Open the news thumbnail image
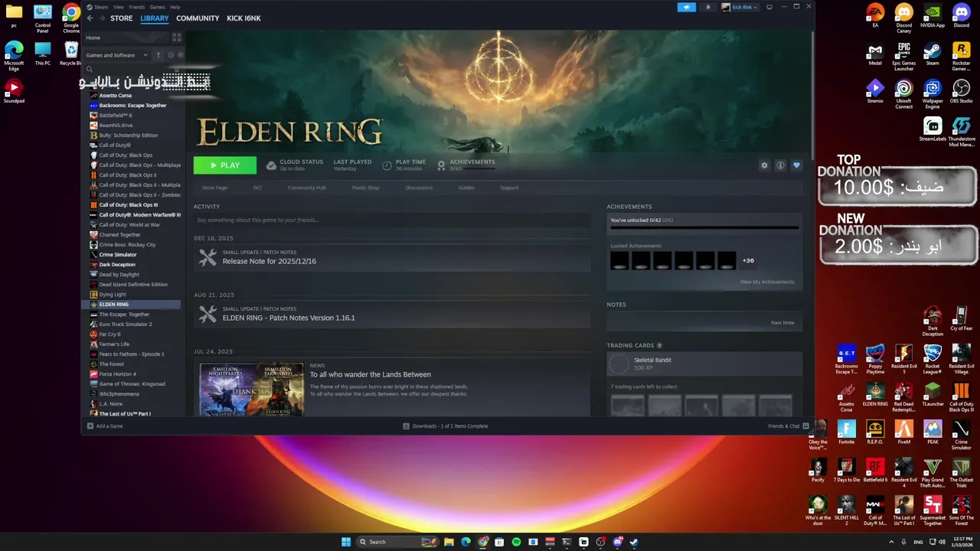Image resolution: width=980 pixels, height=551 pixels. [252, 390]
